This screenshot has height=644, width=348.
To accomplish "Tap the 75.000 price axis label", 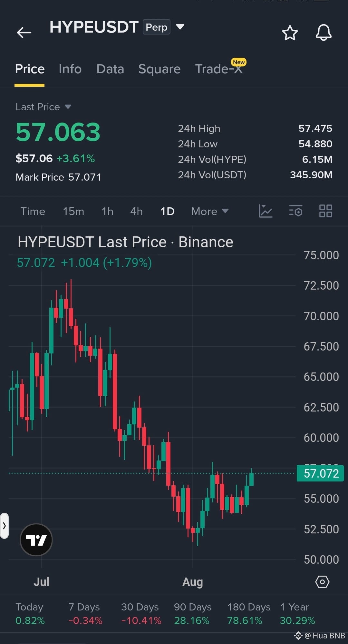I will 321,255.
